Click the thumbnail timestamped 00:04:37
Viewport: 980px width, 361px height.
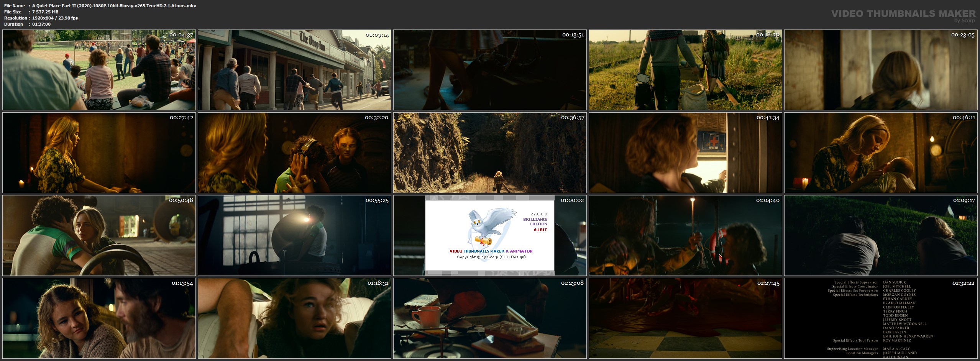point(99,70)
